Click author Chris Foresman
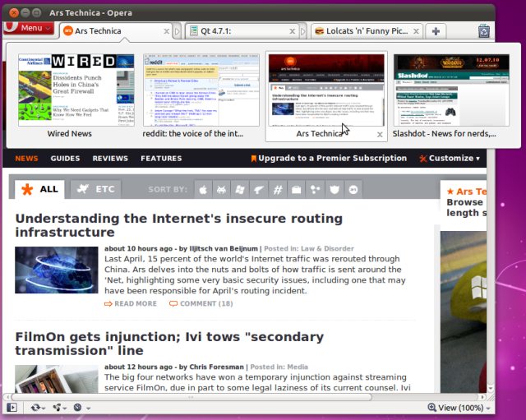The height and width of the screenshot is (420, 526). pos(216,367)
